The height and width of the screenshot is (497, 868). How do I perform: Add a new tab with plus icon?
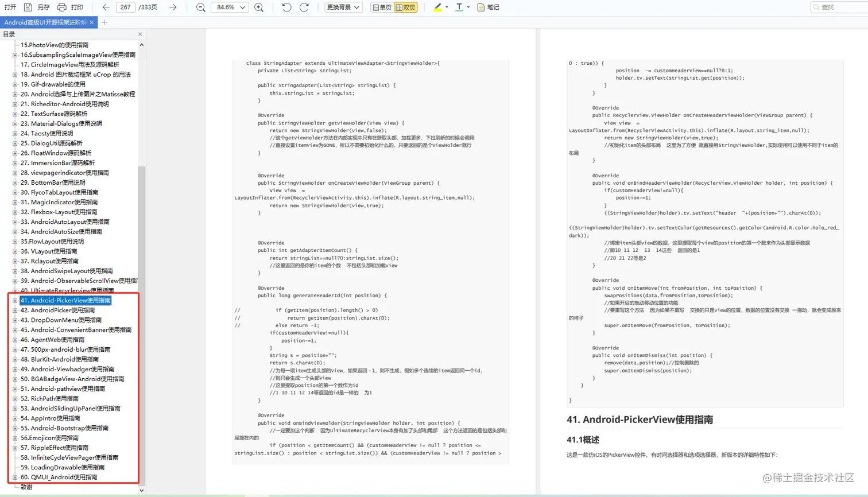(104, 22)
